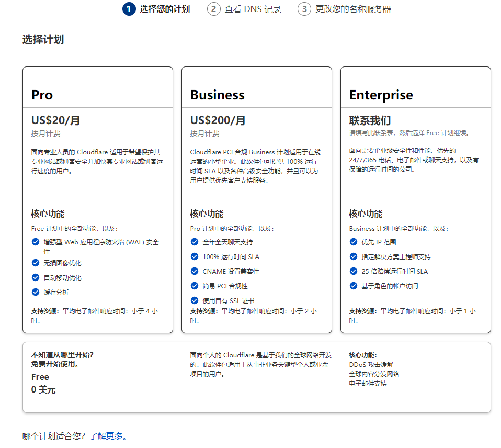Click checkmark beside 简易 PCI 合规性
Viewport: 501px width, 448px height.
(194, 286)
